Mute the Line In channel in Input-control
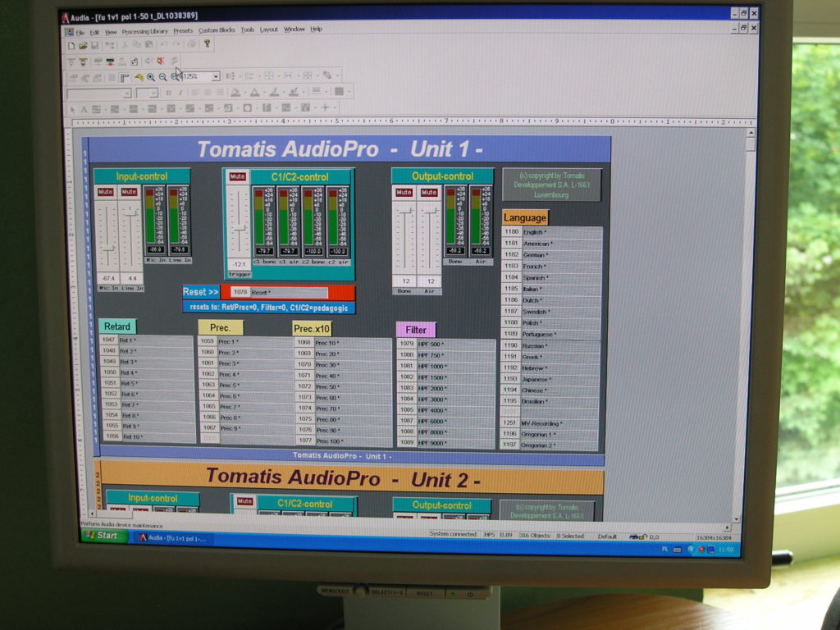 coord(129,192)
